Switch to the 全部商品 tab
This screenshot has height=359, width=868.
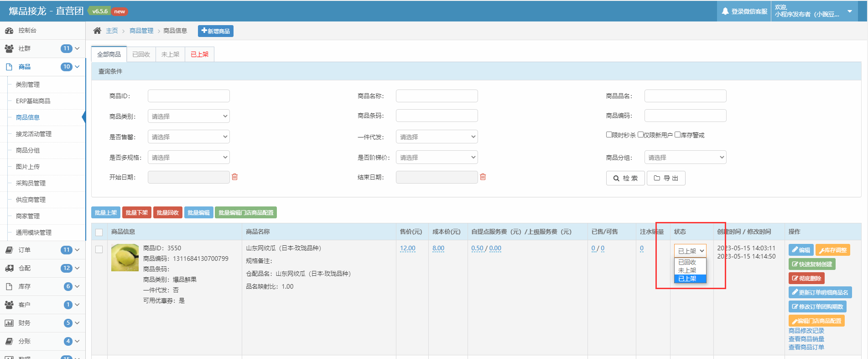click(x=109, y=54)
